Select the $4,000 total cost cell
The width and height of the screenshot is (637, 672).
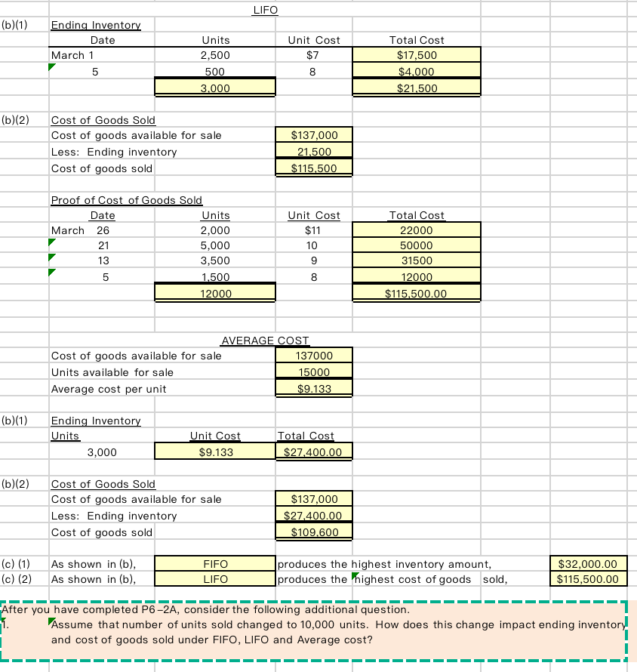coord(417,71)
